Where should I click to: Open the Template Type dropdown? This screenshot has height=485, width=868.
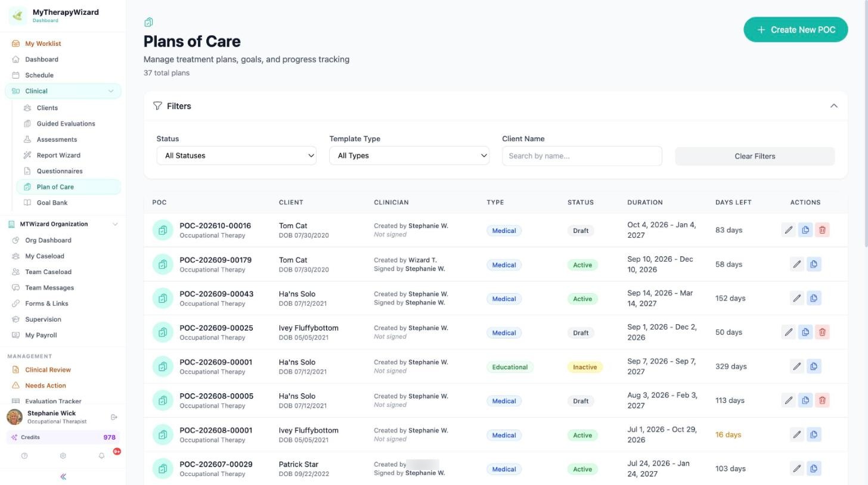[409, 156]
